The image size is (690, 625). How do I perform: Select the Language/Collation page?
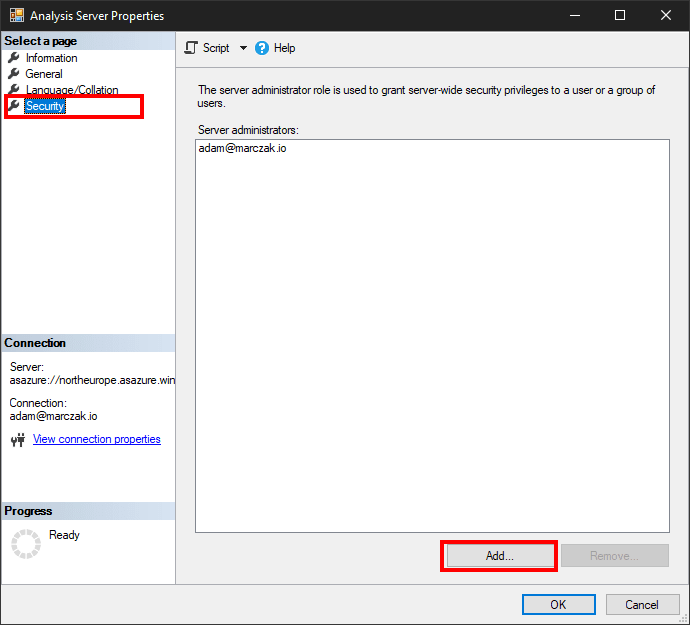(x=72, y=90)
